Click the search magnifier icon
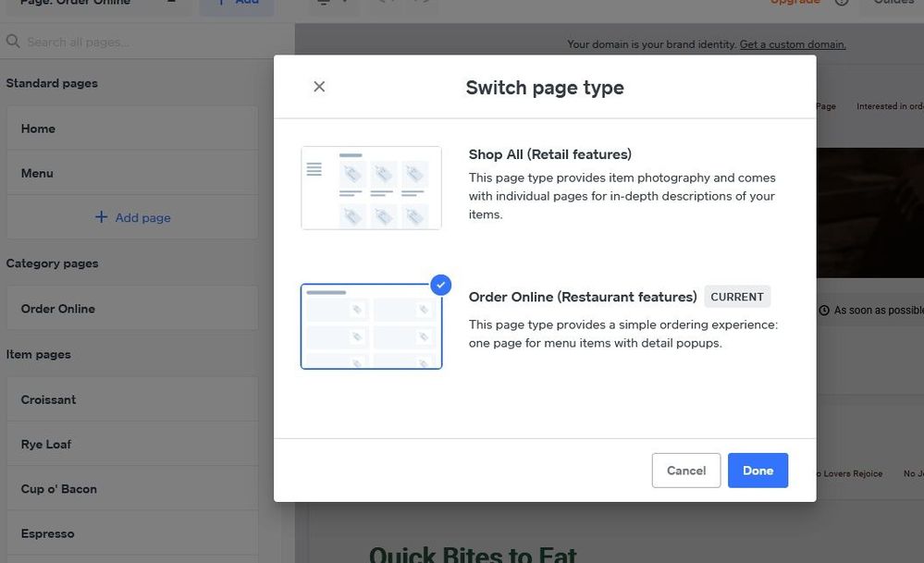The height and width of the screenshot is (563, 924). click(x=13, y=42)
